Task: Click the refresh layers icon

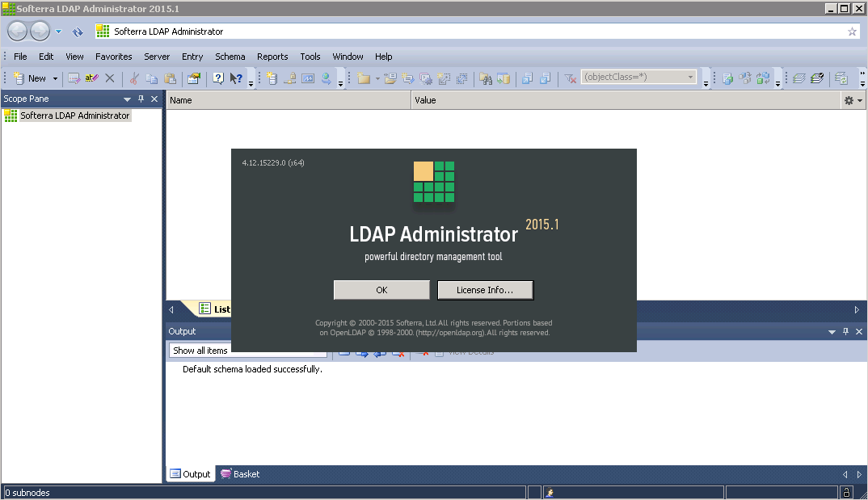Action: [x=841, y=78]
